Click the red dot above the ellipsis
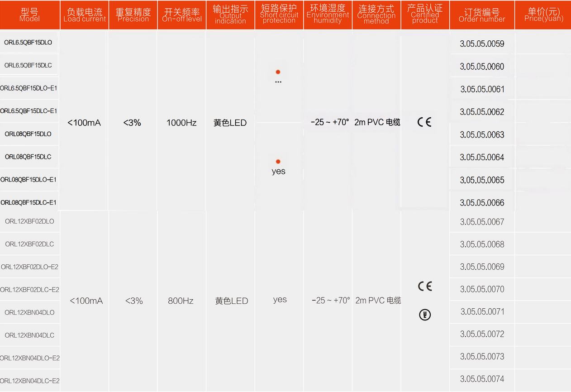The width and height of the screenshot is (571, 392). point(278,72)
